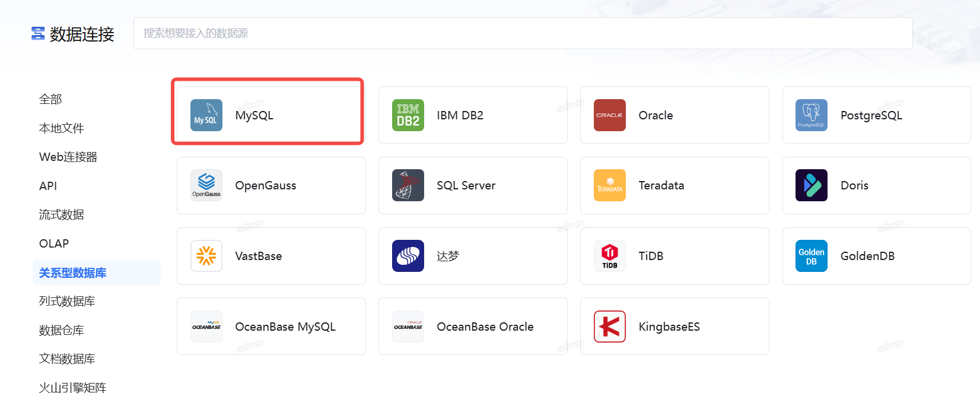Choose the KingbaseES label

point(669,327)
